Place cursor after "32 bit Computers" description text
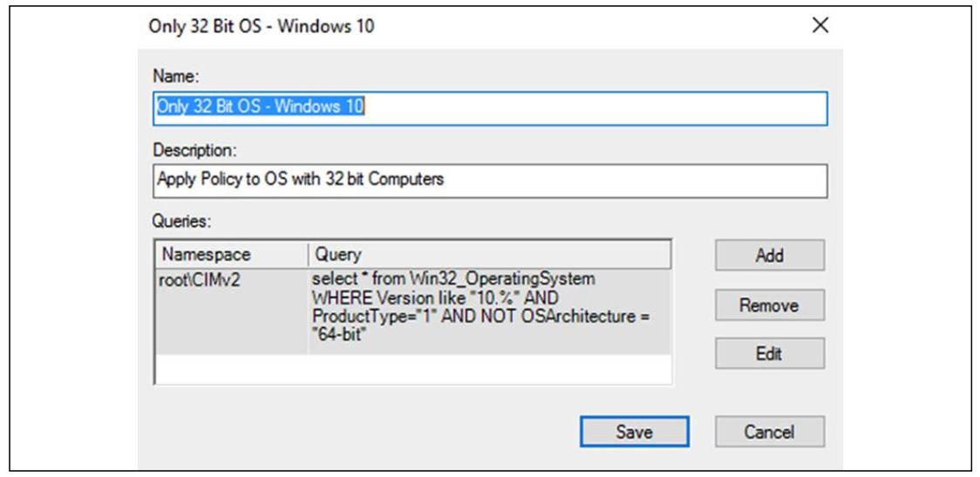Viewport: 980px width, 477px height. click(445, 180)
